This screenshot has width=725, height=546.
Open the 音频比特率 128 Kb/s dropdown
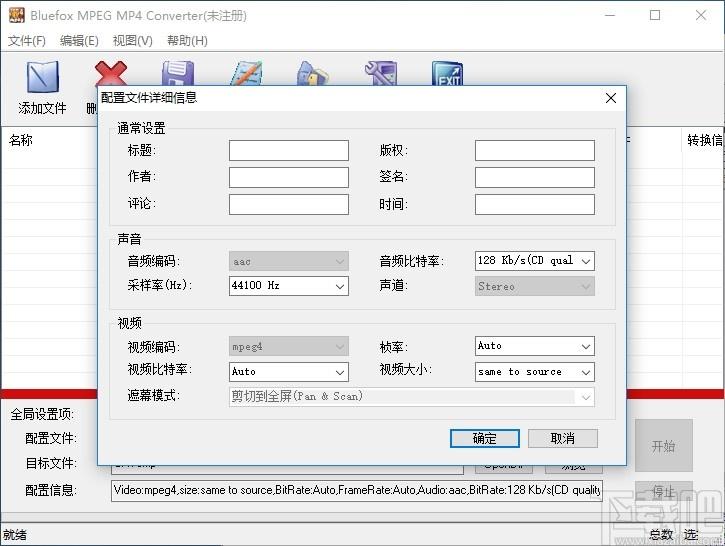click(x=535, y=261)
